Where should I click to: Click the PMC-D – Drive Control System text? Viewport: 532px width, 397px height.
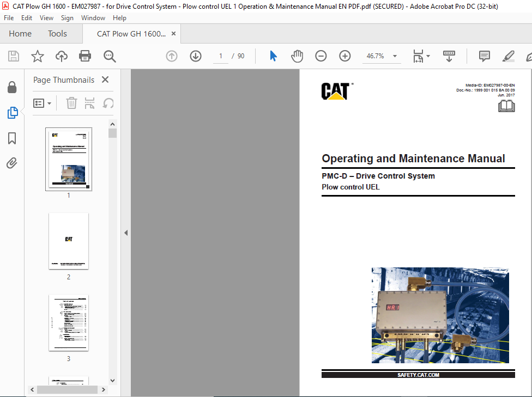pos(378,176)
